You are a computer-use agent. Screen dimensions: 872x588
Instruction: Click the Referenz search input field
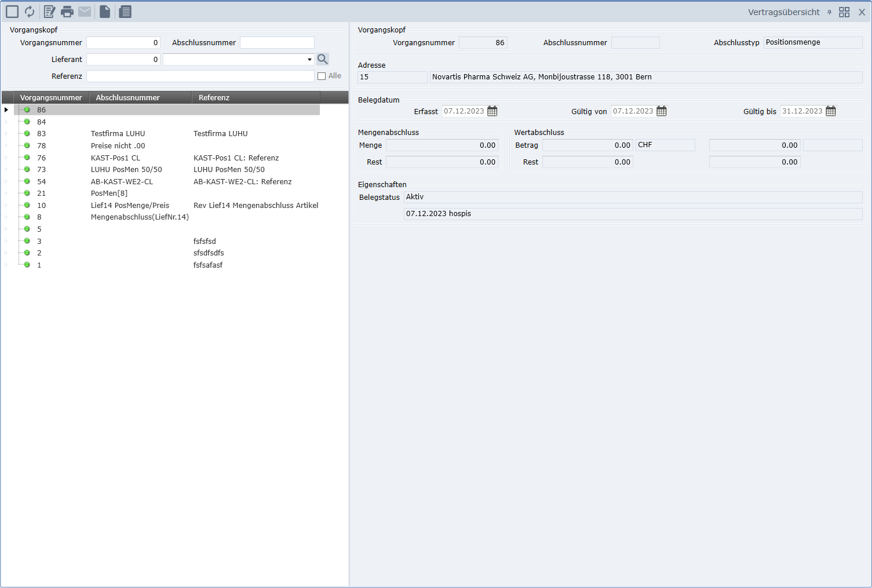200,76
